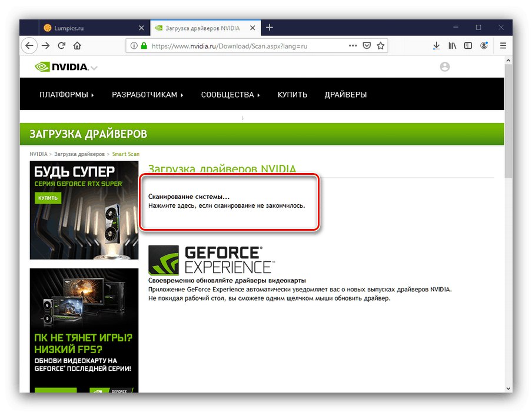Screen dimensions: 532x412
Task: Open the Firefox Downloads panel
Action: 437,45
